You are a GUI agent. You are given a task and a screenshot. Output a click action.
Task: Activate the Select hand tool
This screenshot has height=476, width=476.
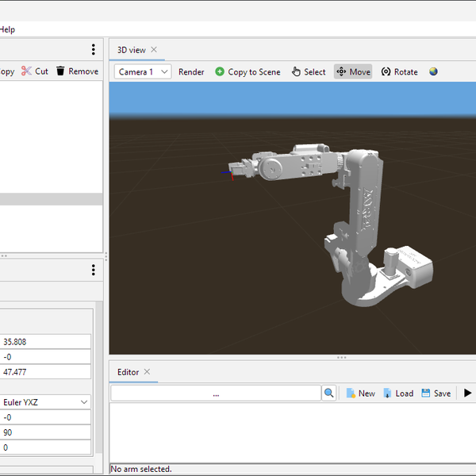[x=297, y=71]
